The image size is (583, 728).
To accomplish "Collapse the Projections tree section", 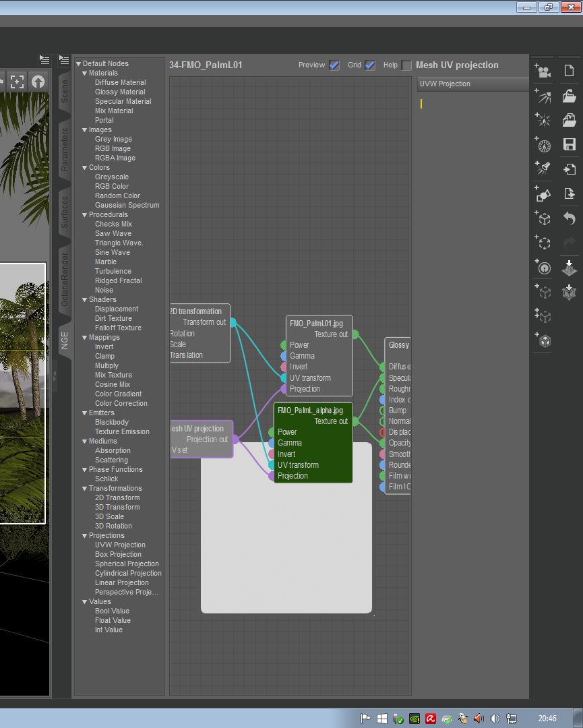I will coord(85,535).
